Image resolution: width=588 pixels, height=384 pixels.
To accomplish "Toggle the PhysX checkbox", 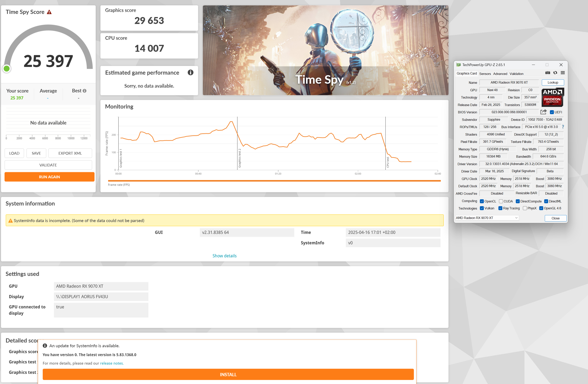I will 525,208.
